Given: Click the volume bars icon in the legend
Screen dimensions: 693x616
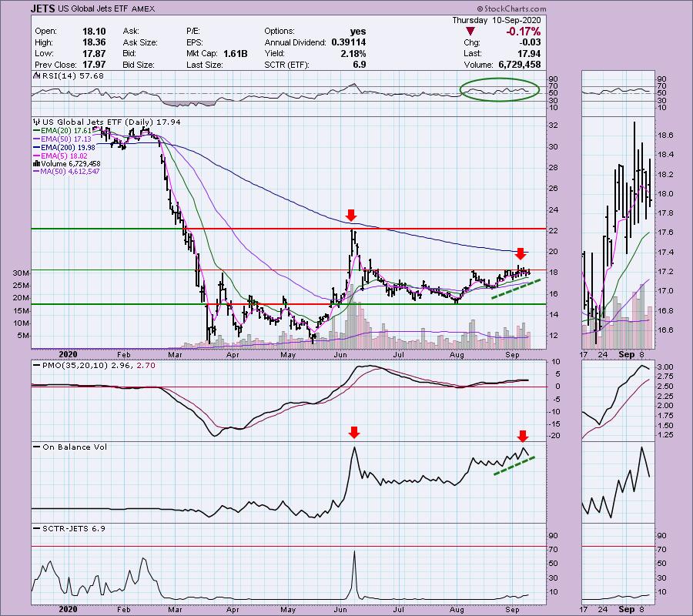Looking at the screenshot, I should coord(37,164).
